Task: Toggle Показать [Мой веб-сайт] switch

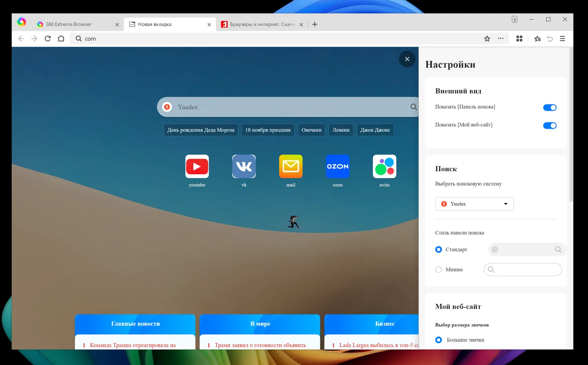Action: pyautogui.click(x=550, y=126)
